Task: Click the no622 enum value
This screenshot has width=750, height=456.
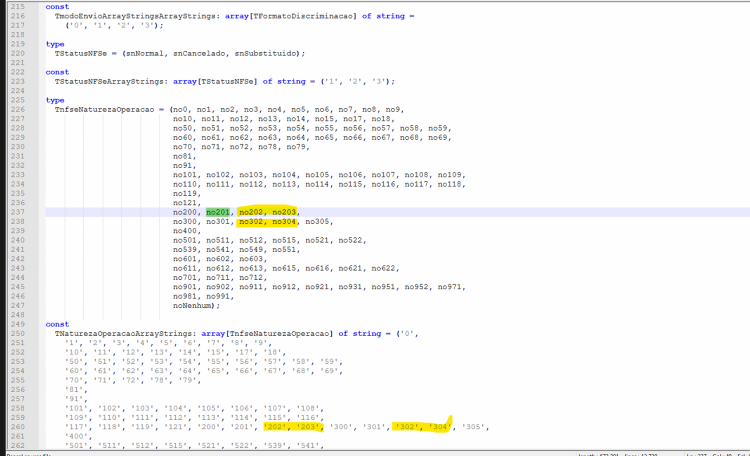Action: coord(384,268)
